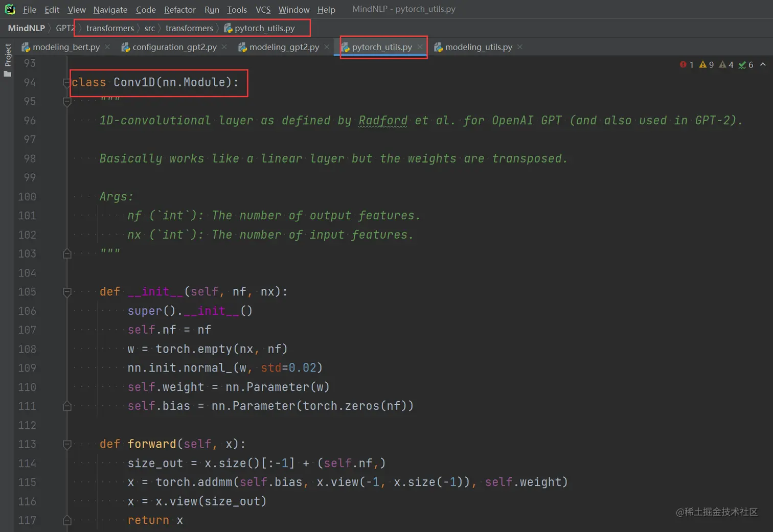Expand the inspections widget arrow

tap(763, 64)
